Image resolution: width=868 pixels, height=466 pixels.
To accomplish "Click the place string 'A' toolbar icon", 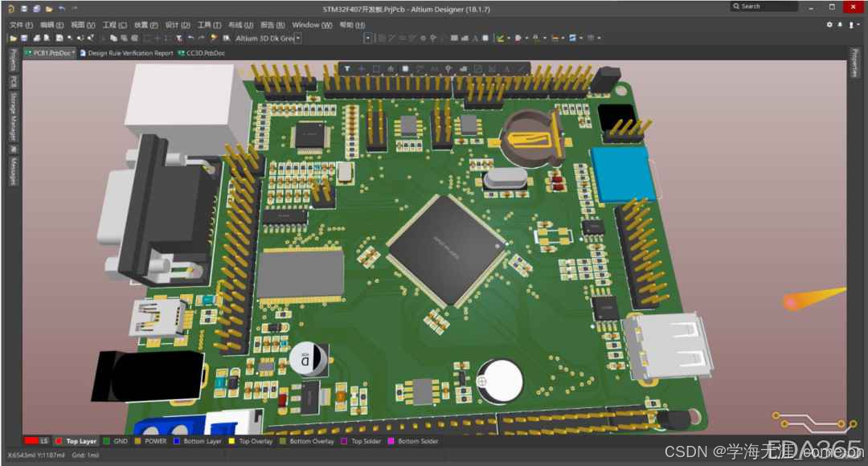I will click(x=475, y=39).
